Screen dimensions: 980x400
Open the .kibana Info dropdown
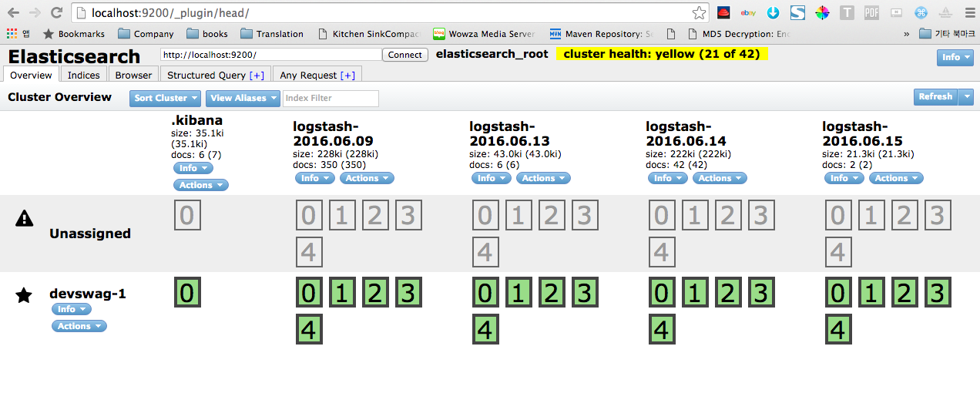click(x=193, y=168)
